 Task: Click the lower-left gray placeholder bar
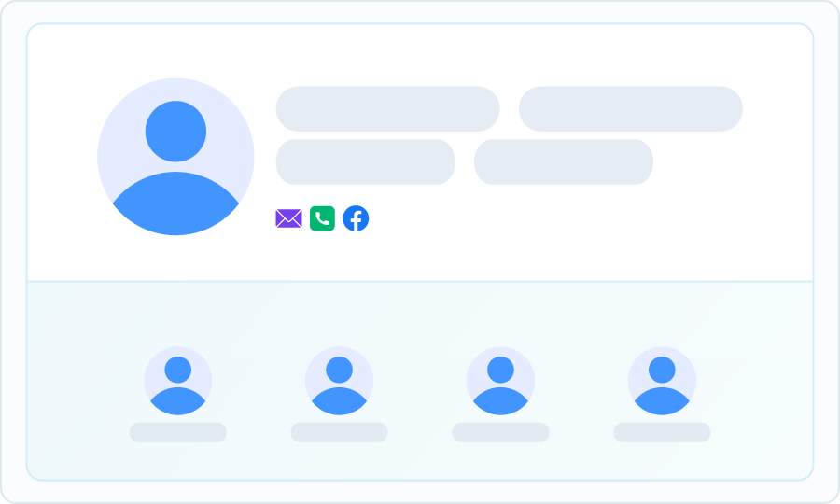[365, 161]
